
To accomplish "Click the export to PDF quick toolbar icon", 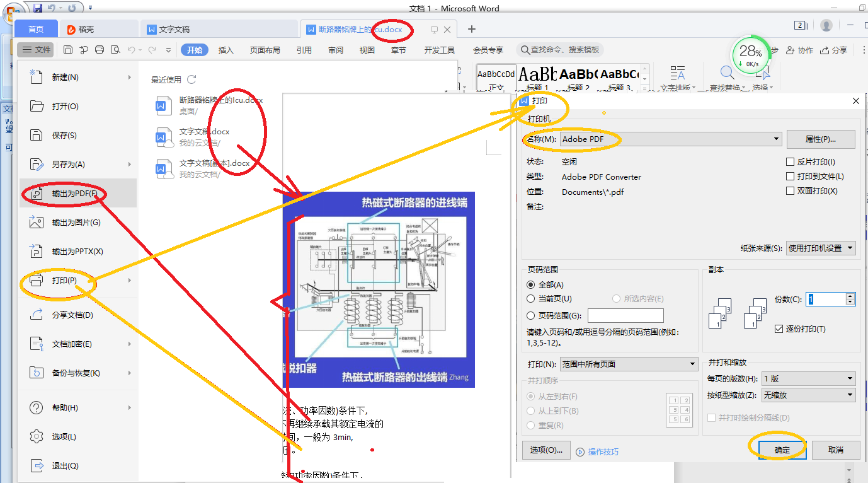I will click(x=84, y=50).
